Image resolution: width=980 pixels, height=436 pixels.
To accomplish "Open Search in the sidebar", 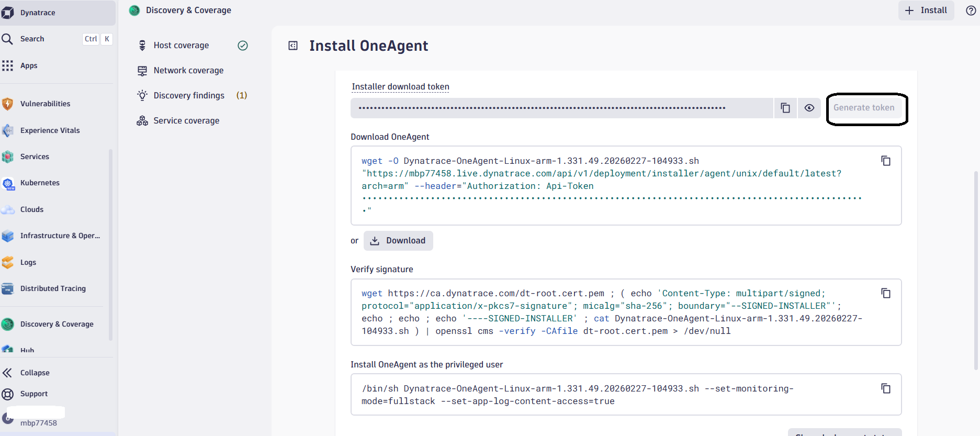I will 32,39.
